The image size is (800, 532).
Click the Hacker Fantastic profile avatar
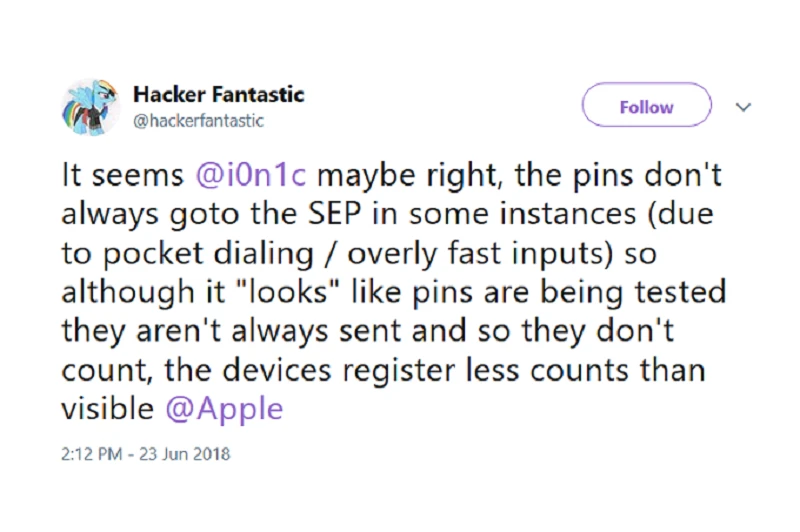click(93, 107)
